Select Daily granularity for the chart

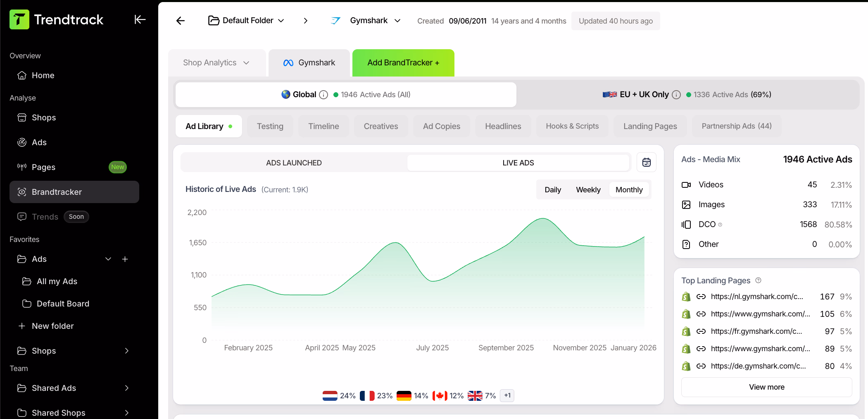[x=552, y=189]
